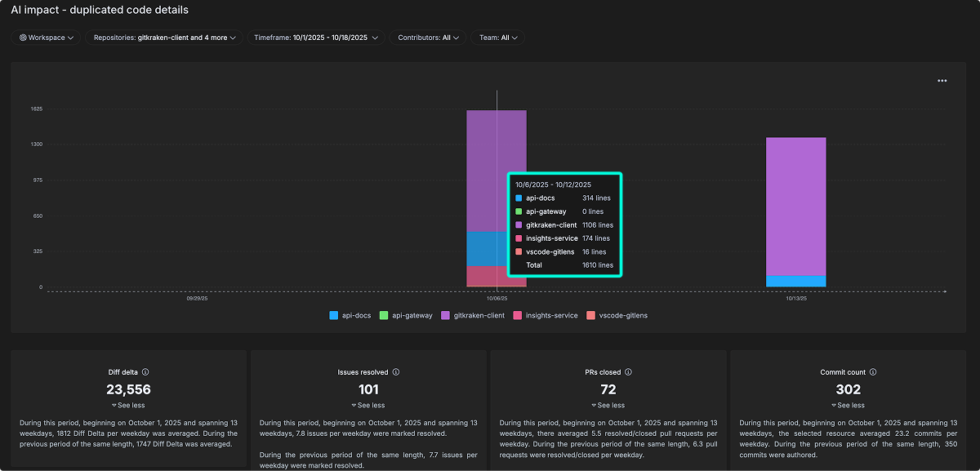Open the chart overflow (⋯) menu
Image resolution: width=980 pixels, height=471 pixels.
pyautogui.click(x=942, y=80)
